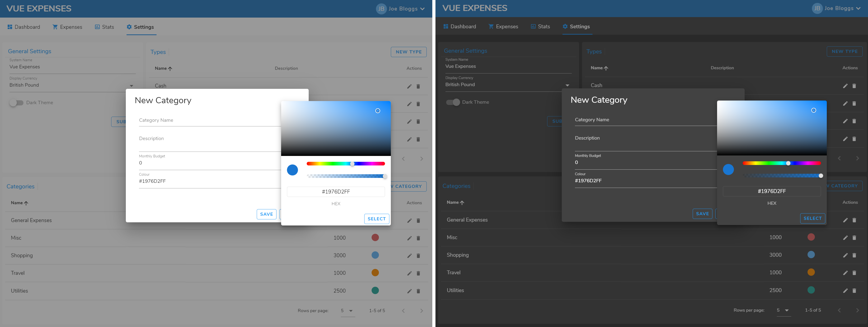This screenshot has height=327, width=868.
Task: Sort Categories by Name arrow in dark theme
Action: 462,203
